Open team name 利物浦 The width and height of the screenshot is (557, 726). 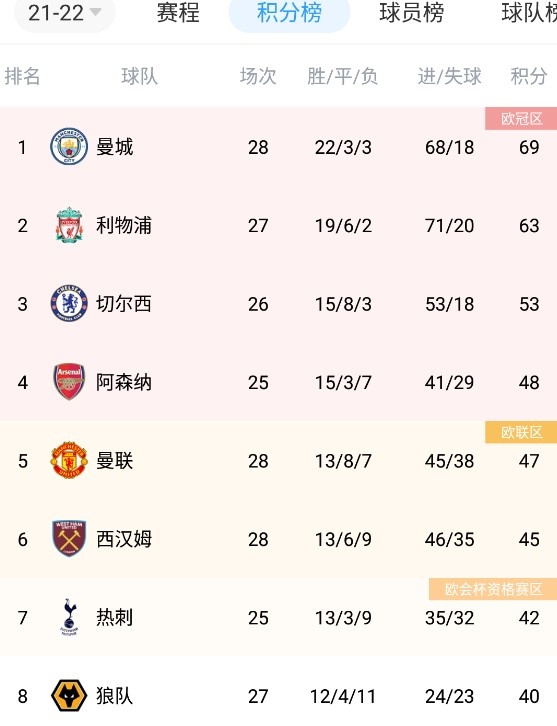[124, 225]
